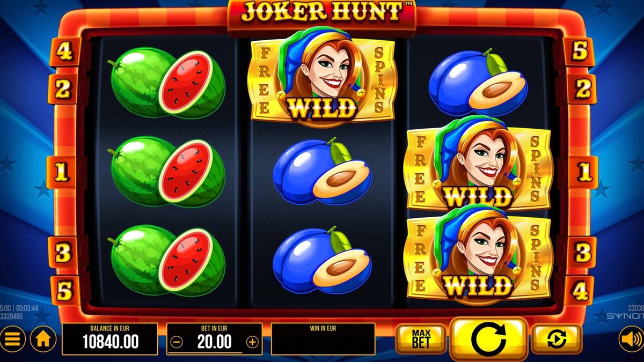This screenshot has height=362, width=644.
Task: Mute the game sound
Action: [x=631, y=339]
